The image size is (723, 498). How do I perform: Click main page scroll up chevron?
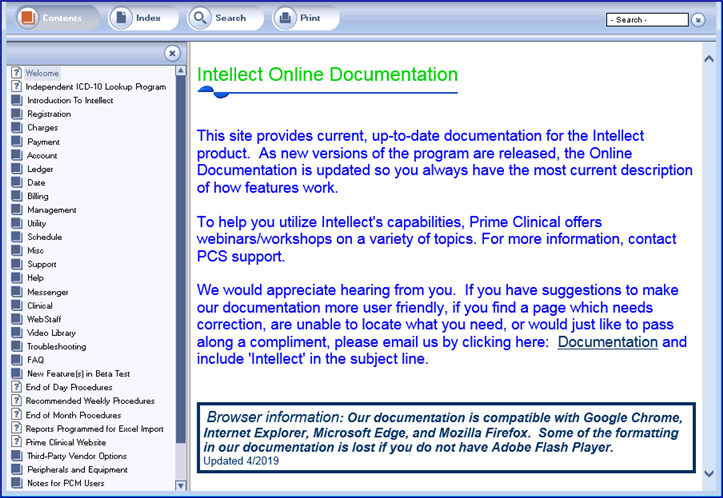point(709,59)
